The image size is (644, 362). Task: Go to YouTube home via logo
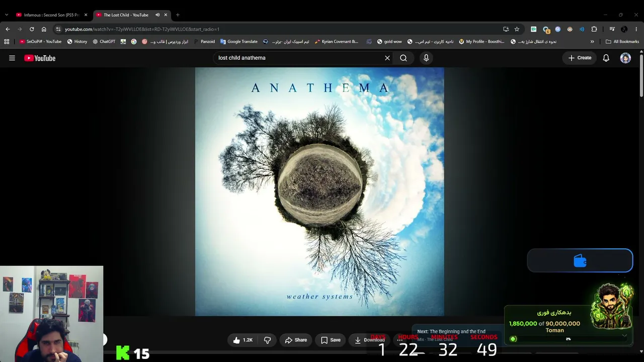(x=40, y=58)
